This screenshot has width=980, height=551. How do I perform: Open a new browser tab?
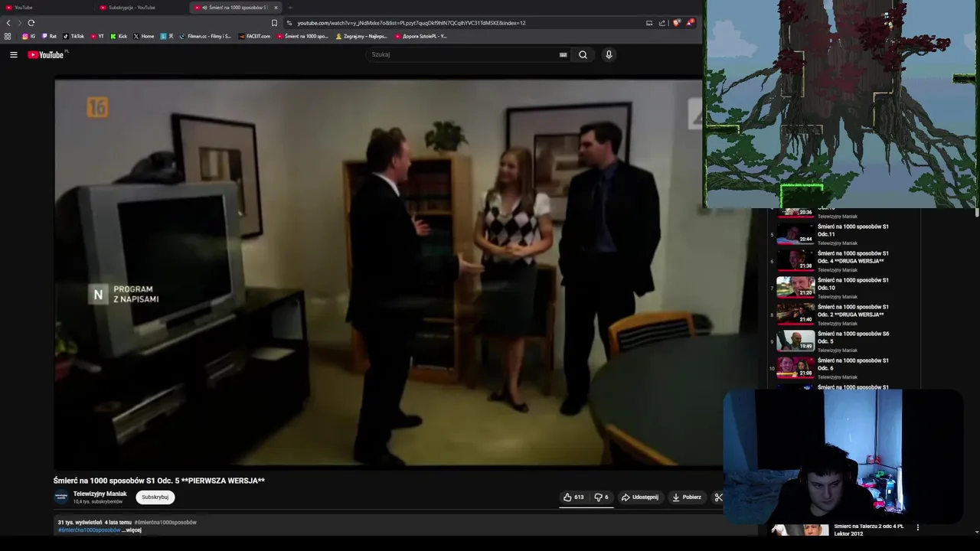click(290, 8)
